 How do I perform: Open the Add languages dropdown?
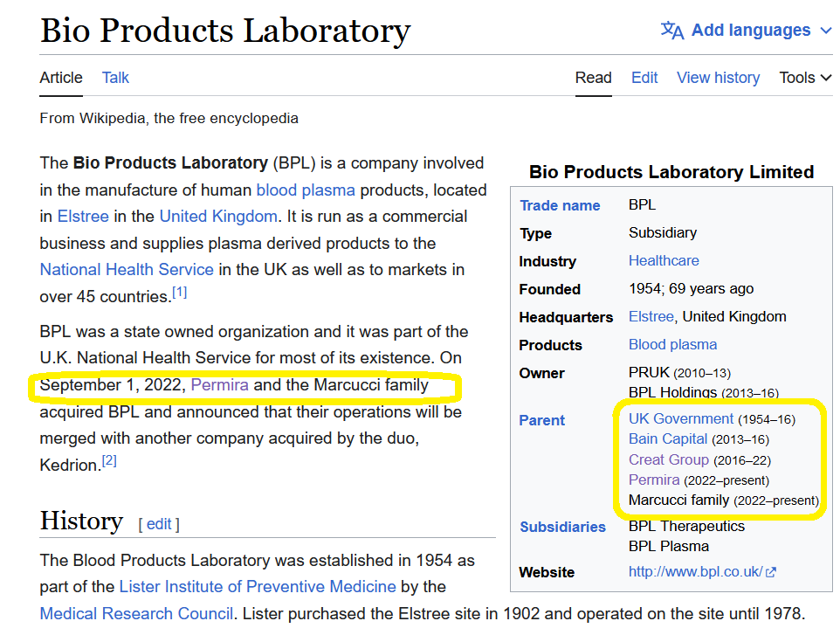(747, 31)
